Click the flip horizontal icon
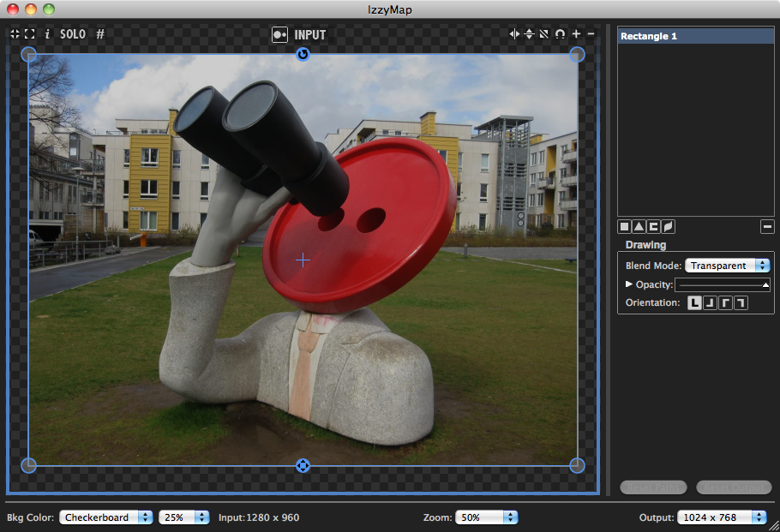This screenshot has width=780, height=532. tap(514, 34)
